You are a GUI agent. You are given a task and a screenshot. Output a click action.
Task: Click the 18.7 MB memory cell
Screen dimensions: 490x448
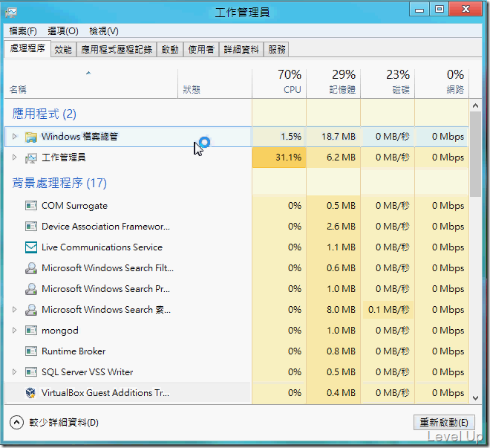click(333, 137)
